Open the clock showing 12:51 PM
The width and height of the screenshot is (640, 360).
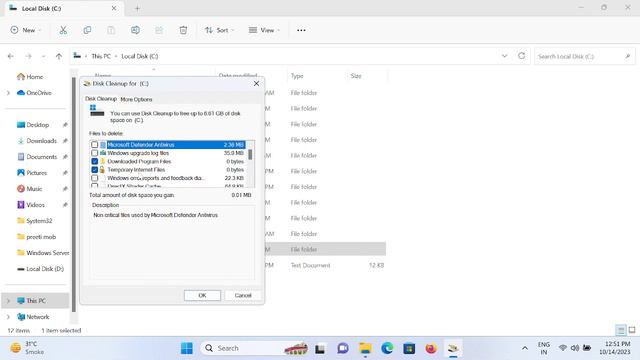click(x=615, y=348)
